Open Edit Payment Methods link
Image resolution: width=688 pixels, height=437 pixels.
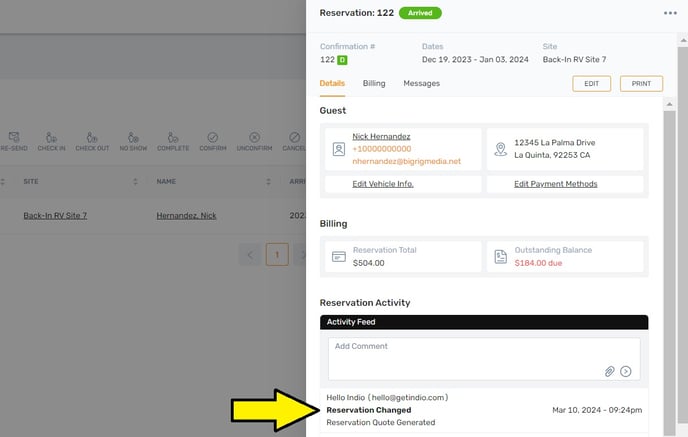(555, 184)
